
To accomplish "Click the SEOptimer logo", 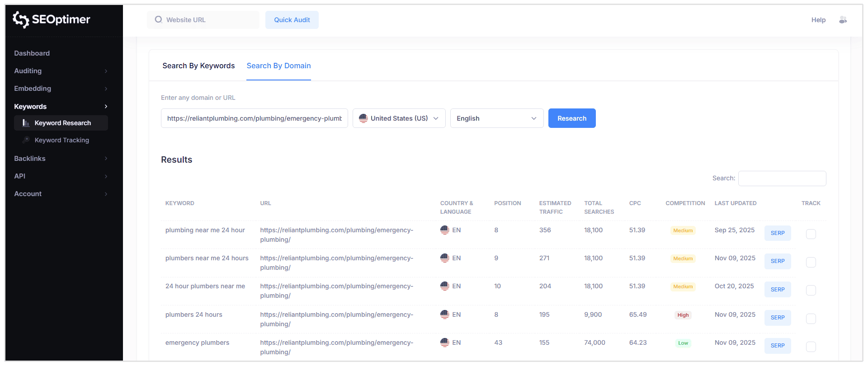I will coord(52,19).
